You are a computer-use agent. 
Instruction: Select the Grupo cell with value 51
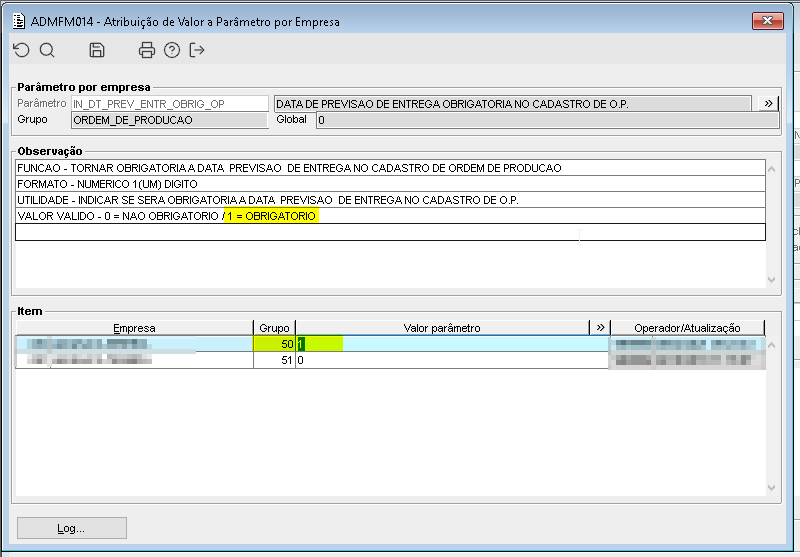point(274,360)
